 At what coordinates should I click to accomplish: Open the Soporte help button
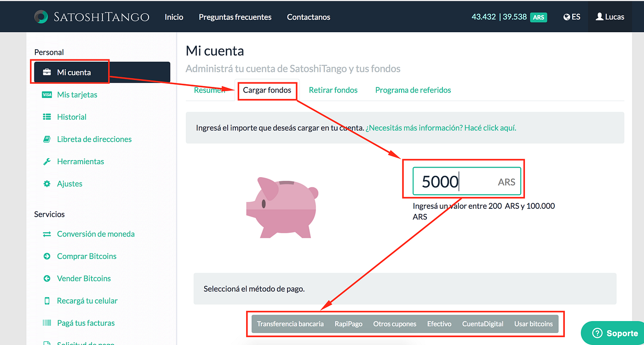coord(613,333)
